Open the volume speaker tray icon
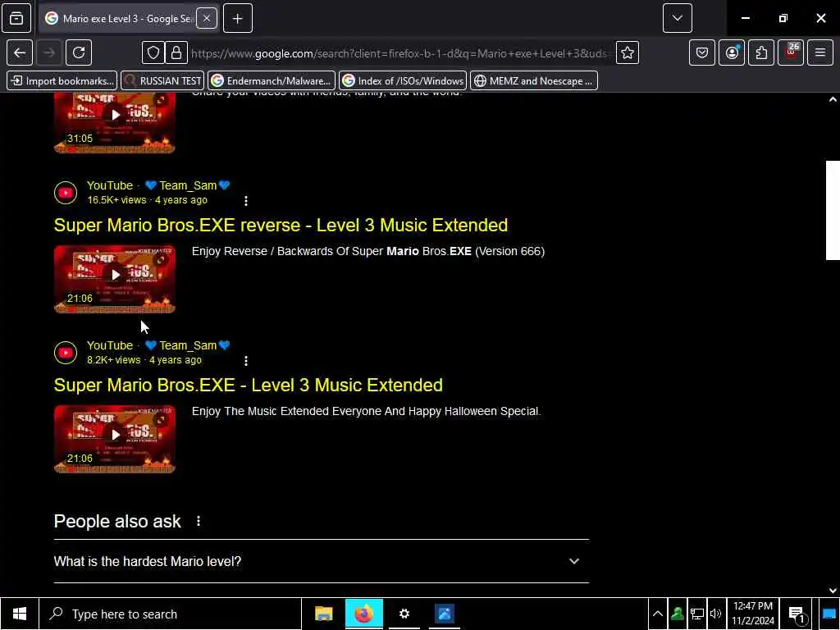The height and width of the screenshot is (630, 840). point(715,614)
